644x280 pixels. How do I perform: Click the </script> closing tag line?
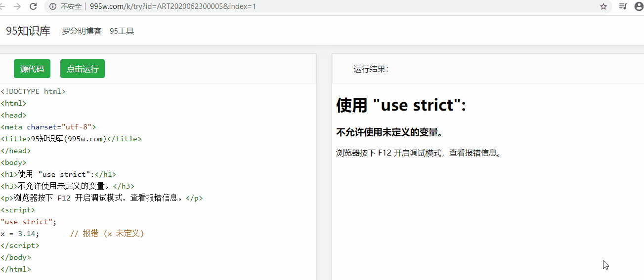coord(20,245)
